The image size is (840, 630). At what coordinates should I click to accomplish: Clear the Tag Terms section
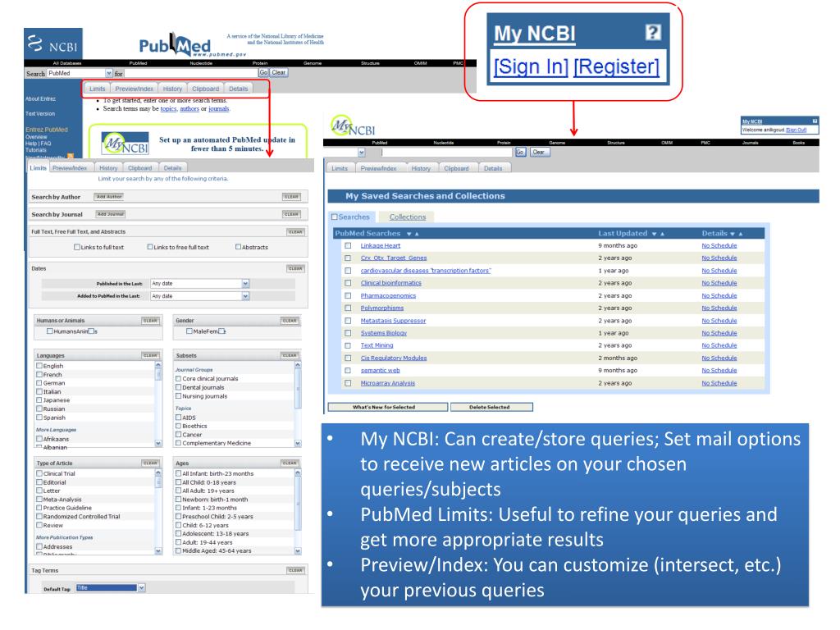[x=295, y=570]
